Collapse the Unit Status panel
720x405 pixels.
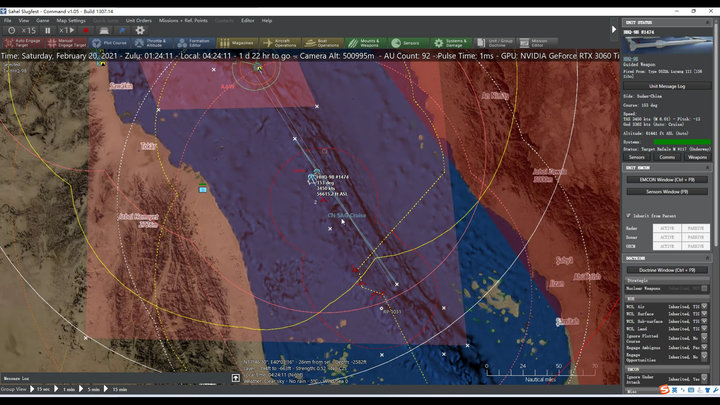(708, 22)
